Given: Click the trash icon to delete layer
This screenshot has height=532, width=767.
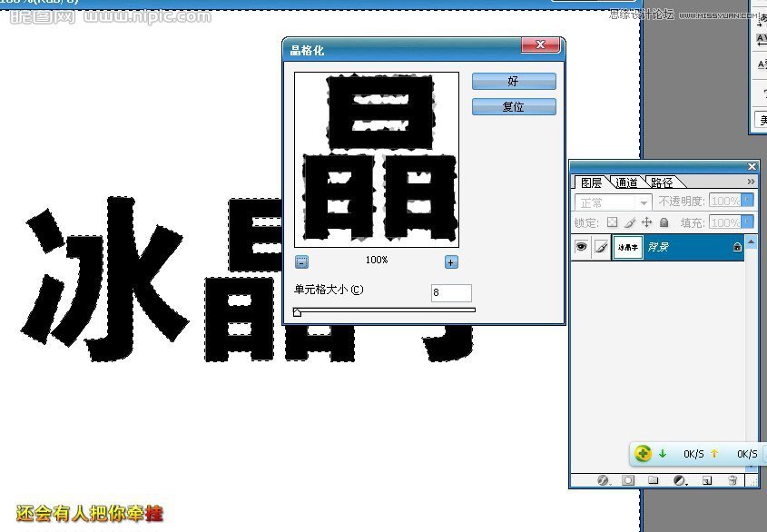Looking at the screenshot, I should point(733,480).
